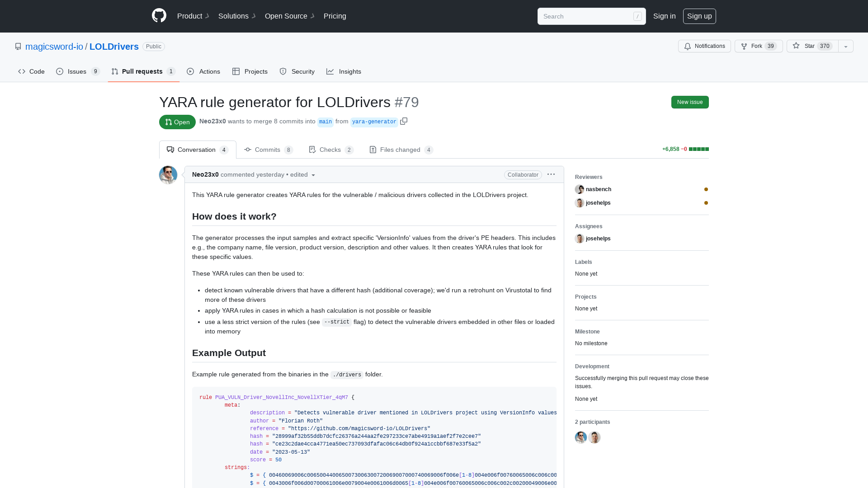Viewport: 868px width, 488px height.
Task: Open the LOLDrivers repository link
Action: (114, 47)
